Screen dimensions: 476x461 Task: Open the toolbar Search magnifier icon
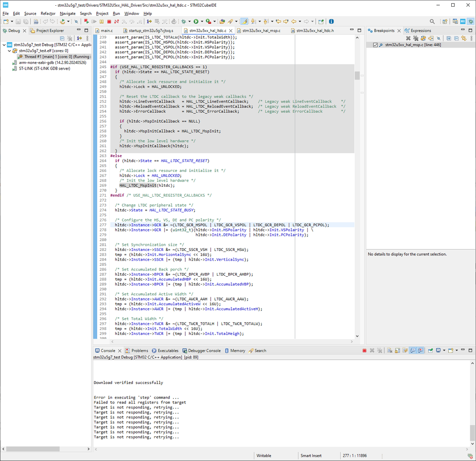tap(431, 21)
